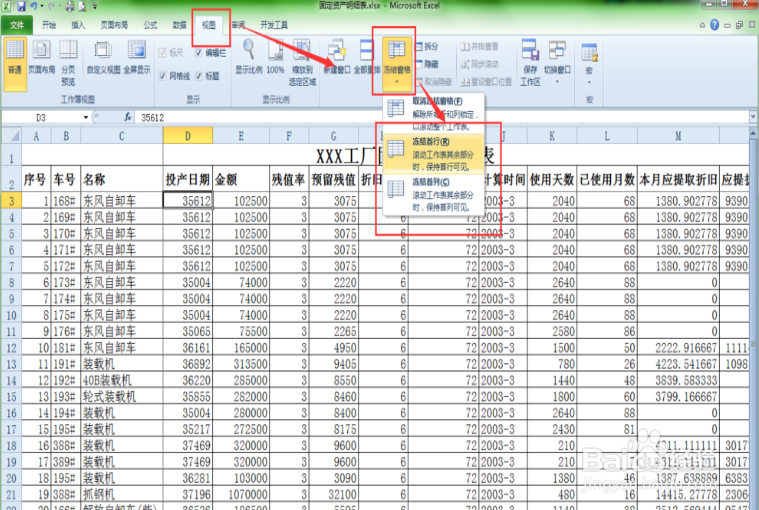Click the Undo arrow in quick access toolbar
Image resolution: width=759 pixels, height=510 pixels.
[34, 6]
